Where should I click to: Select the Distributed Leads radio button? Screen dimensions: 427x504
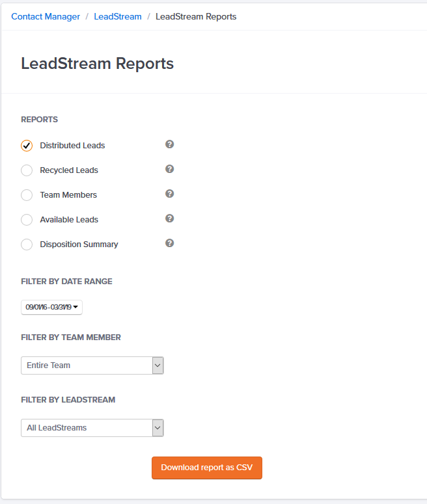coord(27,146)
